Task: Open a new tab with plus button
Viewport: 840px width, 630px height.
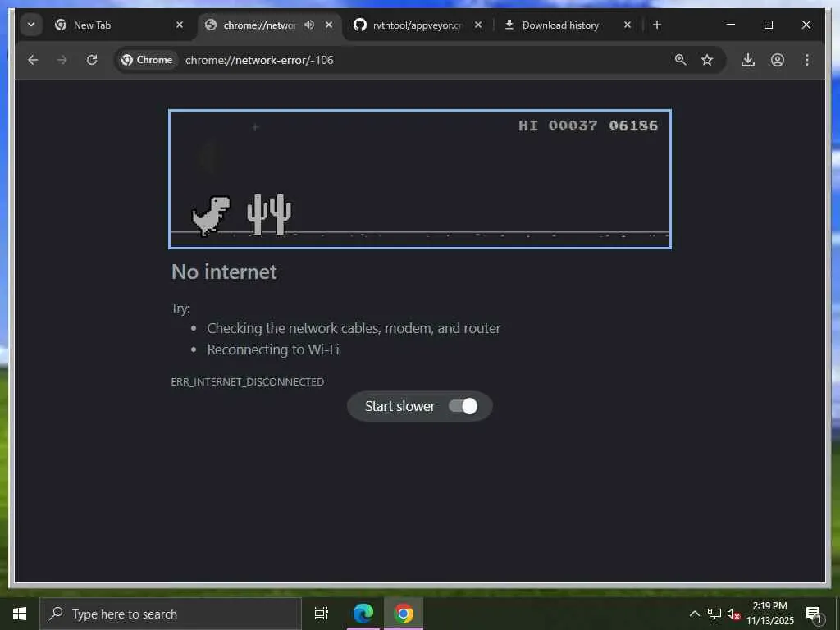Action: (x=657, y=25)
